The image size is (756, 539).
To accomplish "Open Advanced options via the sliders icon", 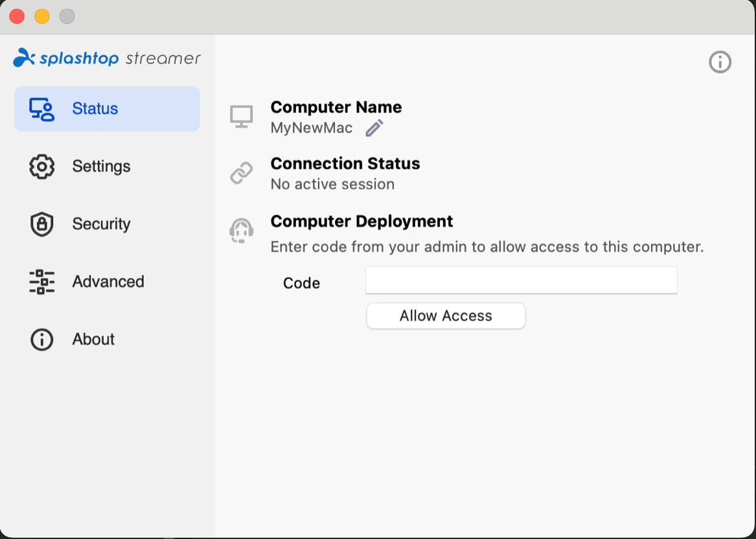I will point(41,281).
